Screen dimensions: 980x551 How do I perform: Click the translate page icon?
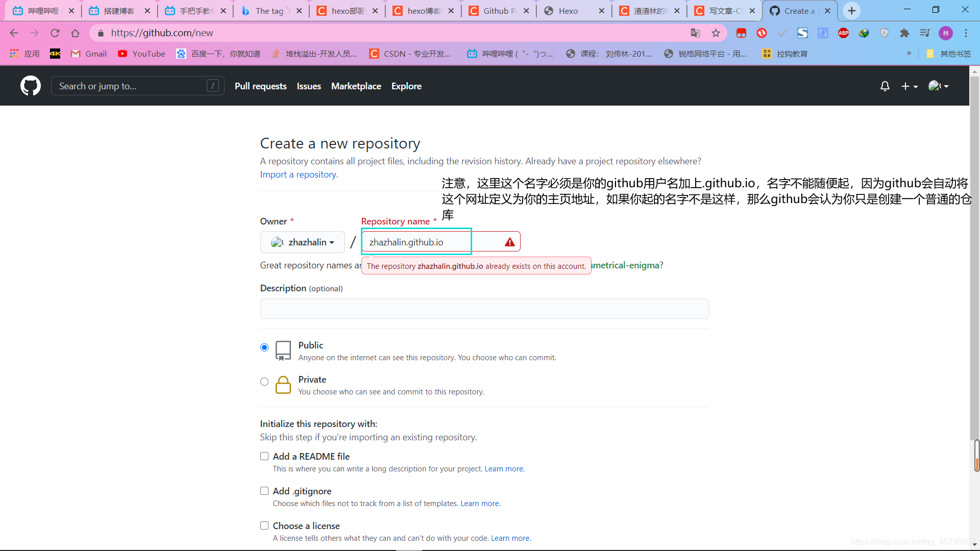pos(695,33)
